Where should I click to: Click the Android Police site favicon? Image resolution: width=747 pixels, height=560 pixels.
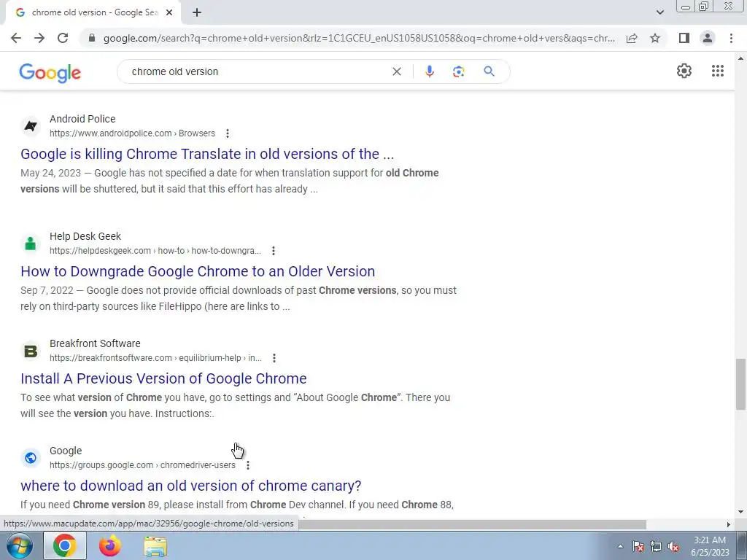(31, 126)
